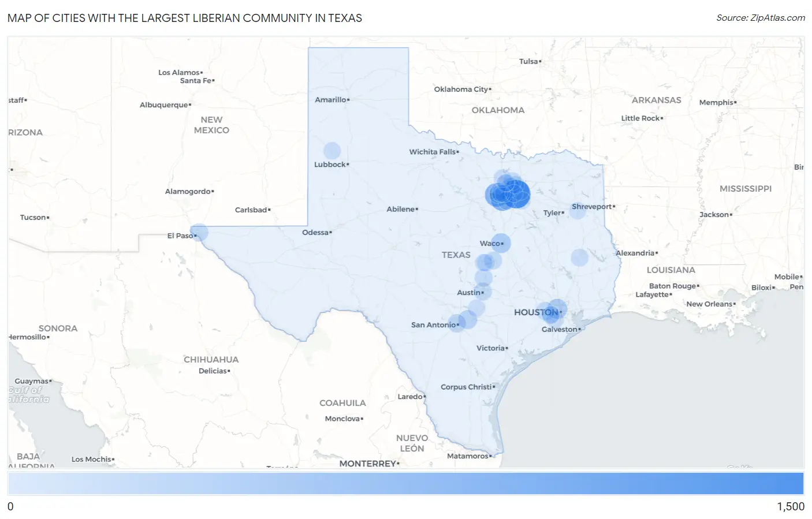The width and height of the screenshot is (812, 519).
Task: Click the map title text
Action: pos(185,18)
